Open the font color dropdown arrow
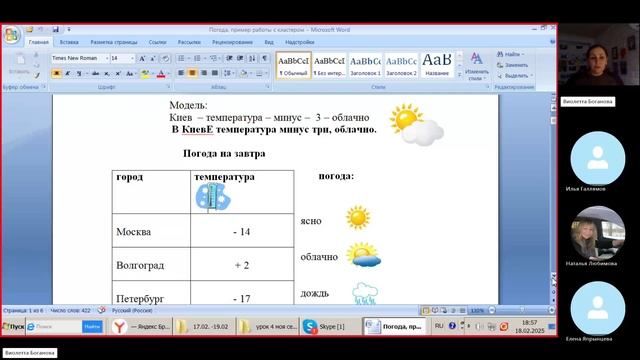 168,73
